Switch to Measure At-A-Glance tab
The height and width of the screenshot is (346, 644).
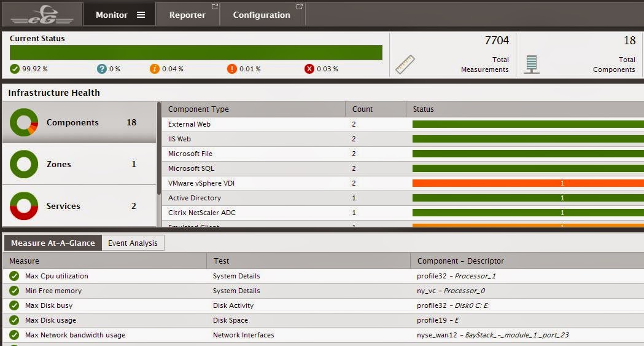[53, 243]
